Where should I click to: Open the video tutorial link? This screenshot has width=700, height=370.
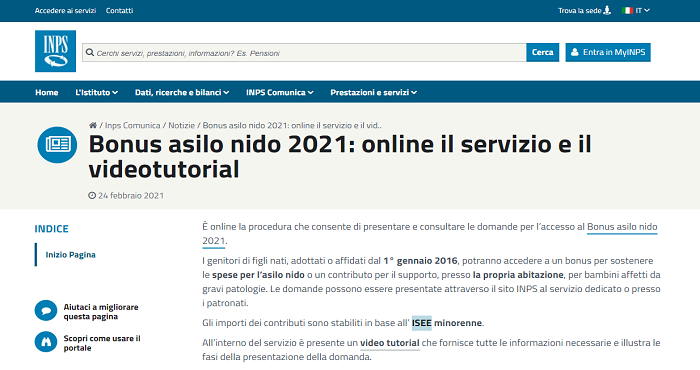pos(390,343)
